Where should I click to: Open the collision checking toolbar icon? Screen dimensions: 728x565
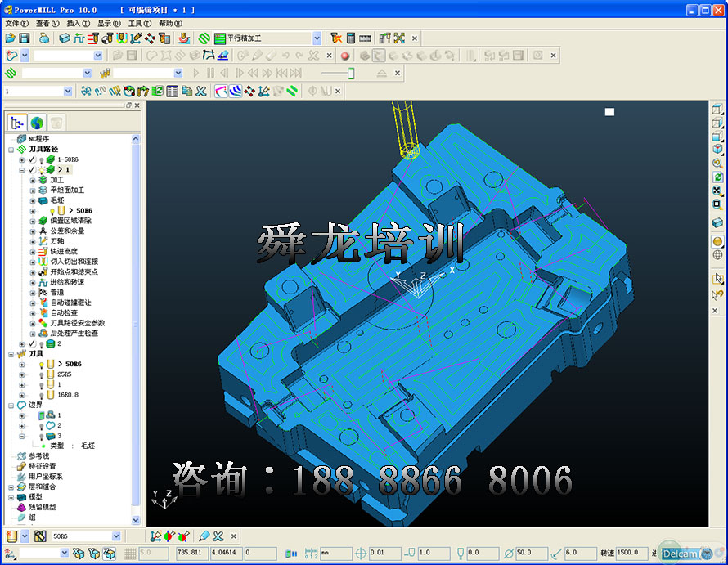tap(336, 38)
